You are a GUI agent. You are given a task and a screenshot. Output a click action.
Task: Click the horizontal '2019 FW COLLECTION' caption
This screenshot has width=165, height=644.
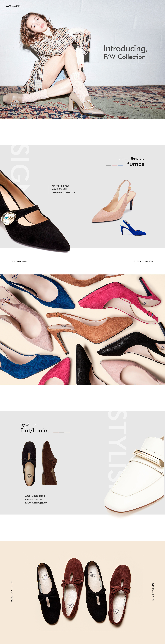143,261
